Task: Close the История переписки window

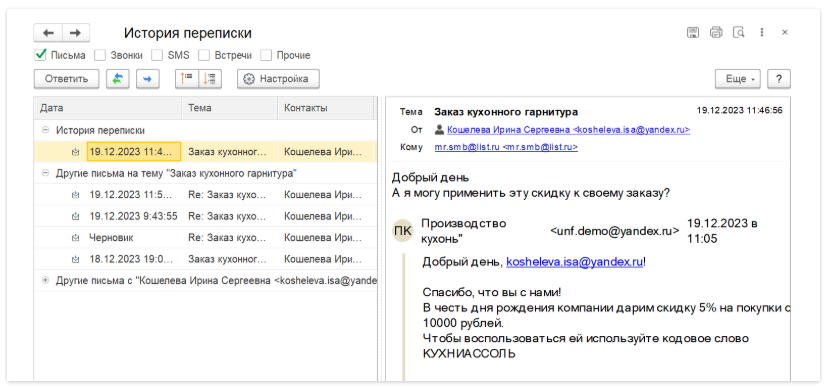Action: click(785, 32)
